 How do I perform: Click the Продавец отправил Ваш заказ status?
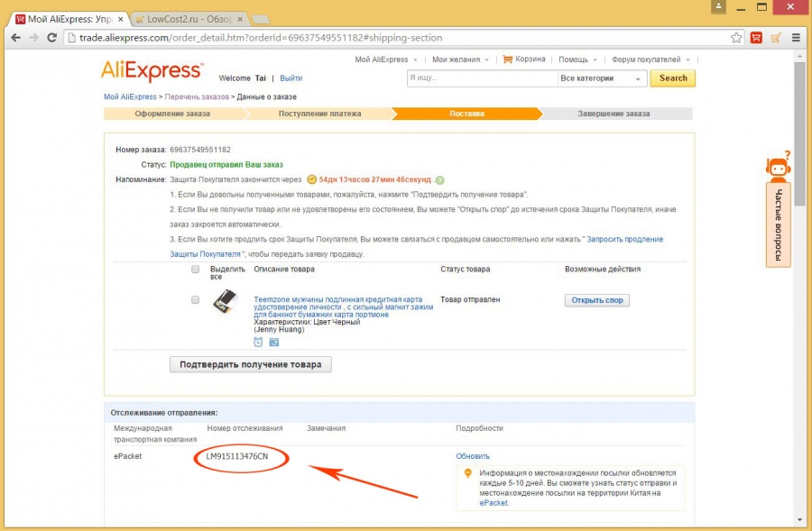(226, 165)
